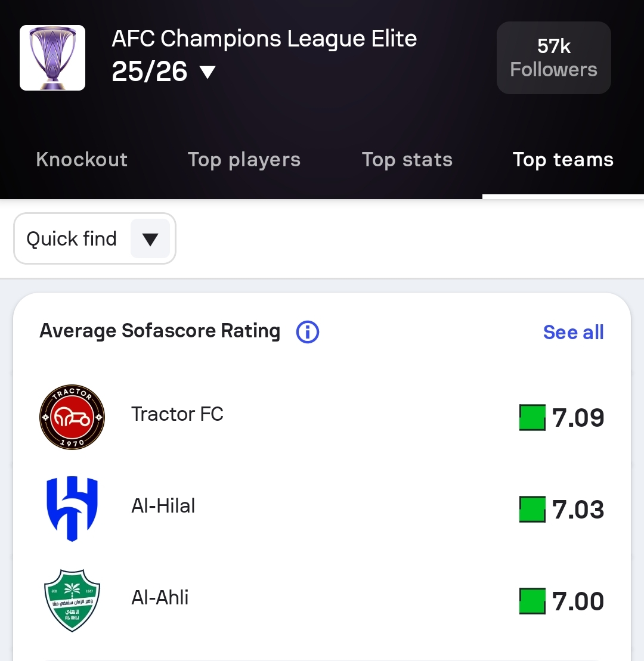Click the Quick find field
Image resolution: width=644 pixels, height=661 pixels.
72,239
